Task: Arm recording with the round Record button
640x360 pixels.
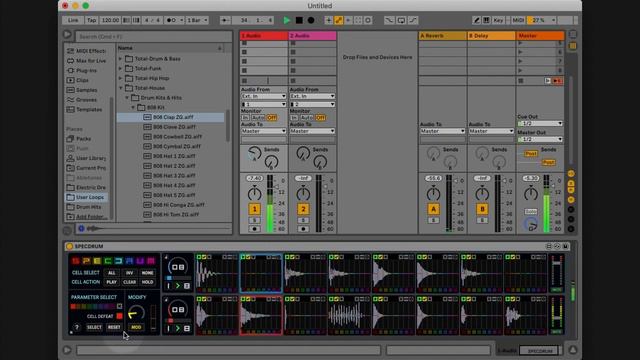Action: (x=311, y=20)
